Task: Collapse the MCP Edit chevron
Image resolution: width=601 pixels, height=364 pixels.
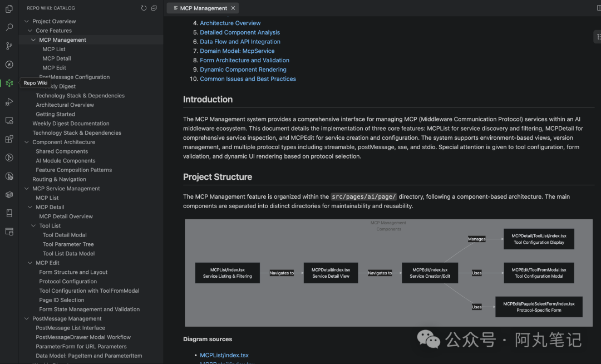Action: point(30,263)
